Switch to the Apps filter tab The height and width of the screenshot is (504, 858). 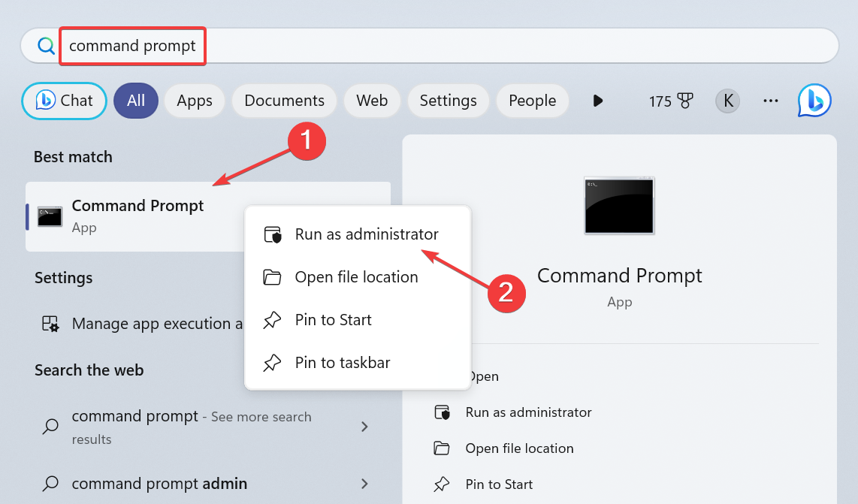click(195, 101)
